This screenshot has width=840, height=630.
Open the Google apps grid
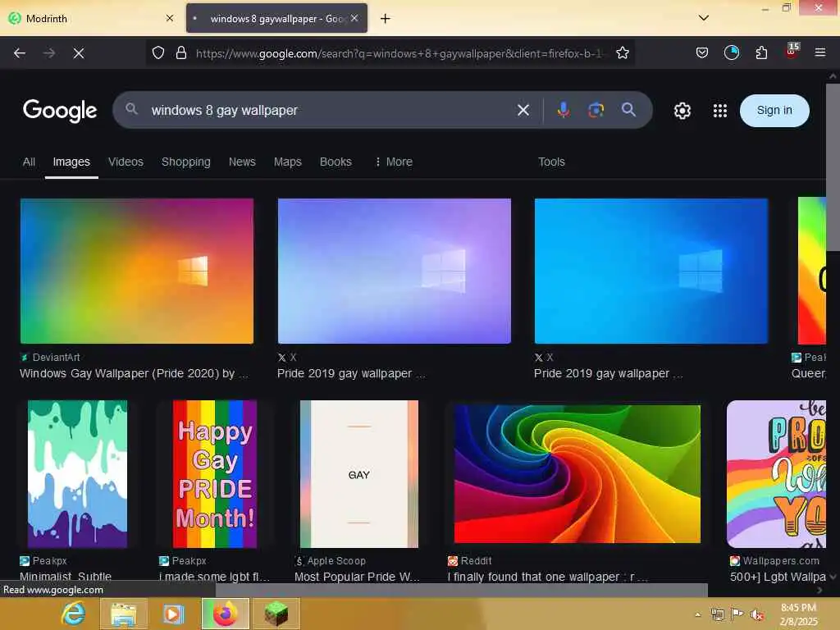[x=720, y=111]
